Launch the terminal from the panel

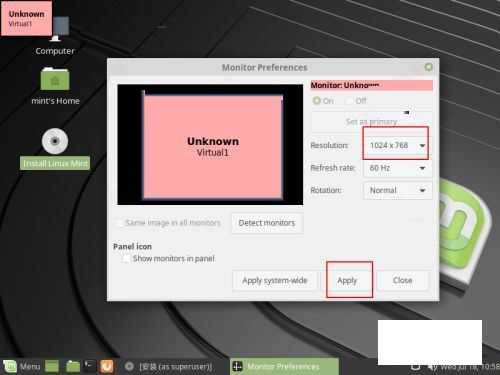tap(89, 366)
